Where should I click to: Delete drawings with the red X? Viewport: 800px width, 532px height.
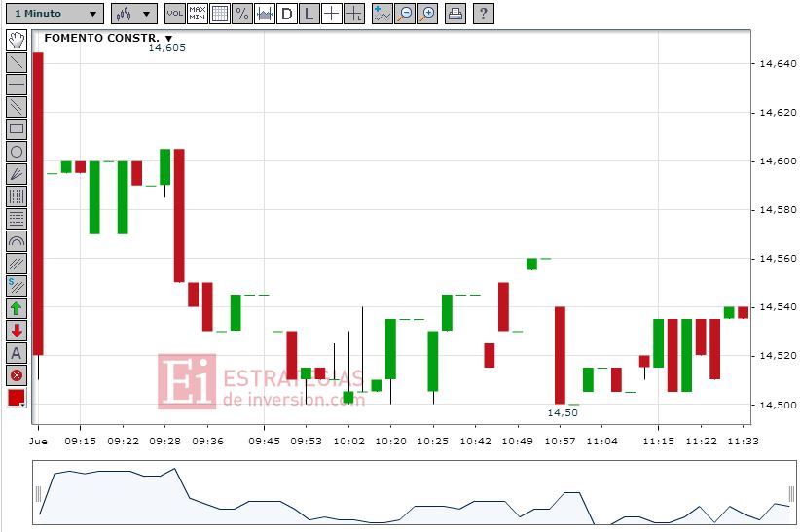[x=17, y=376]
